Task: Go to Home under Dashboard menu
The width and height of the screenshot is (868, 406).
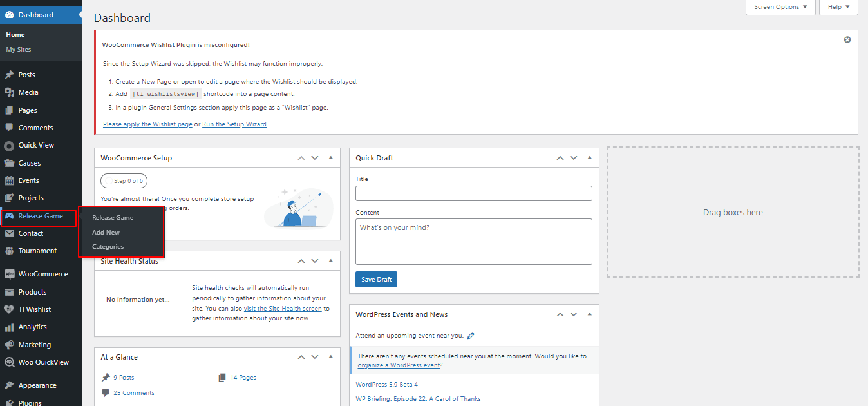Action: [15, 35]
